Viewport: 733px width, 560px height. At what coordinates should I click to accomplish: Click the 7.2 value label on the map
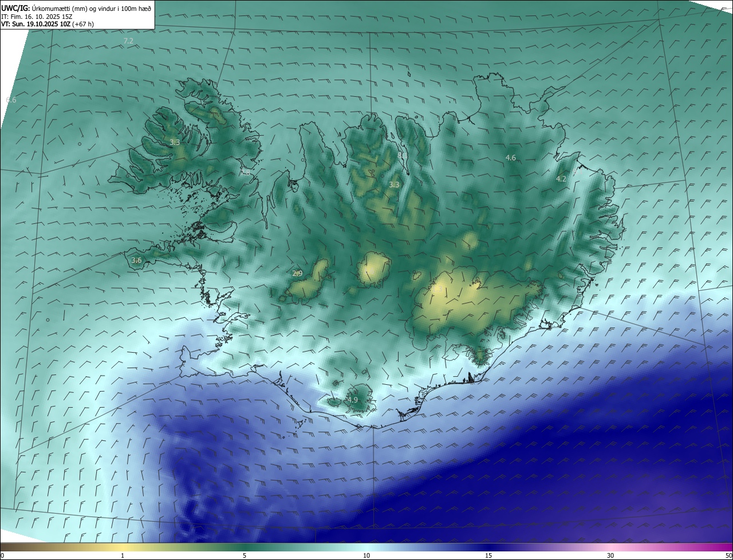(128, 41)
